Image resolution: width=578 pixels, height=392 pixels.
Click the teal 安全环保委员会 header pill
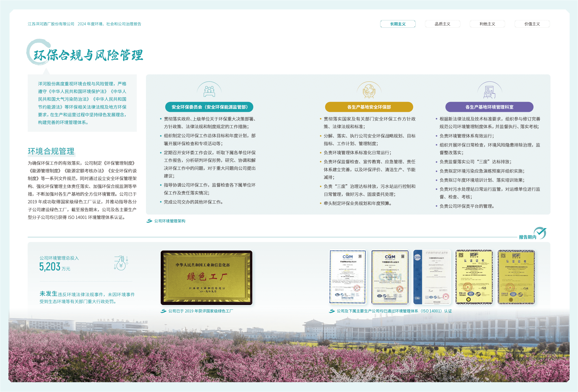pyautogui.click(x=209, y=107)
